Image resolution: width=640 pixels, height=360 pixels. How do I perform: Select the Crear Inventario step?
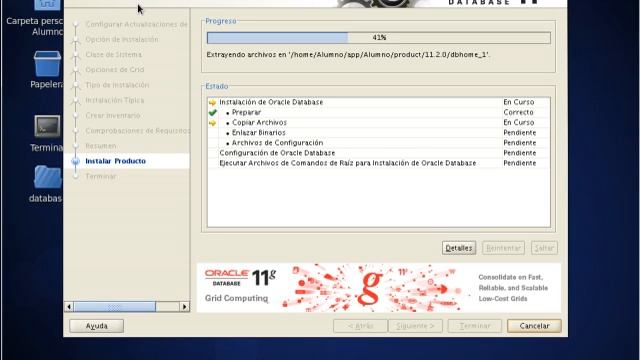click(x=113, y=116)
